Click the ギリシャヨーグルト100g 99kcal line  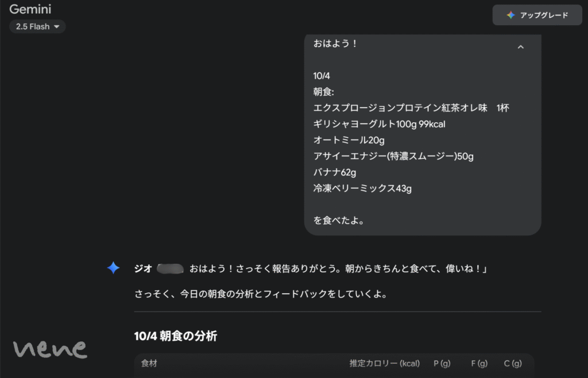click(379, 124)
